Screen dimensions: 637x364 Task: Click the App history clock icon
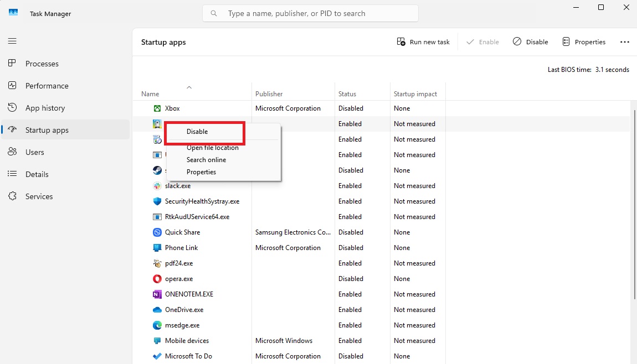coord(12,107)
